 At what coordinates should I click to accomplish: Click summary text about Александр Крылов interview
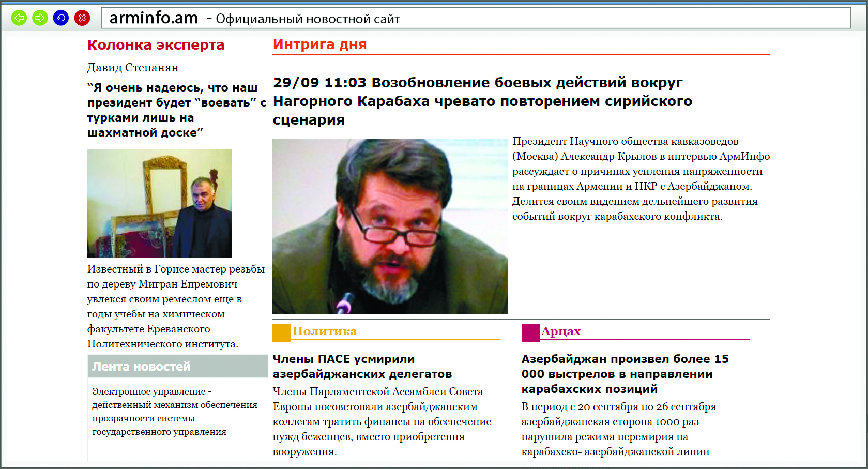pos(641,179)
